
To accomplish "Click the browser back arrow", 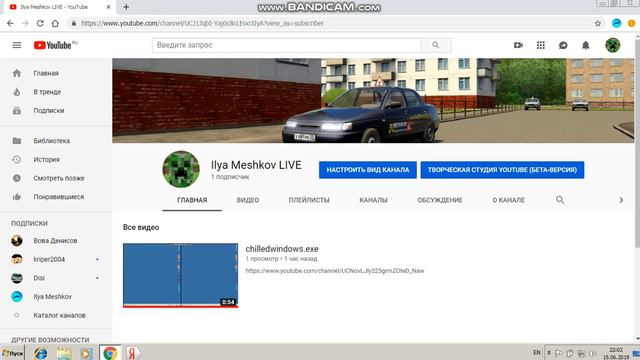I will point(10,23).
